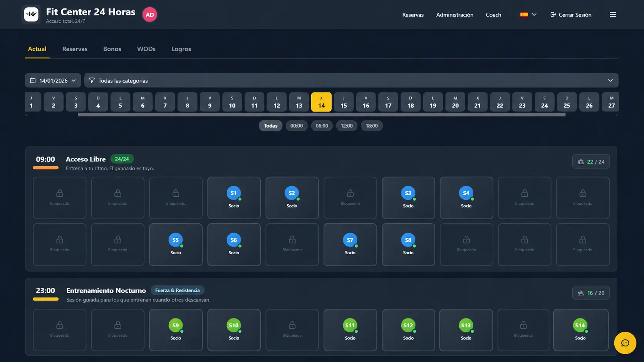Filter sessions by 00:00
This screenshot has width=644, height=362.
(x=296, y=126)
